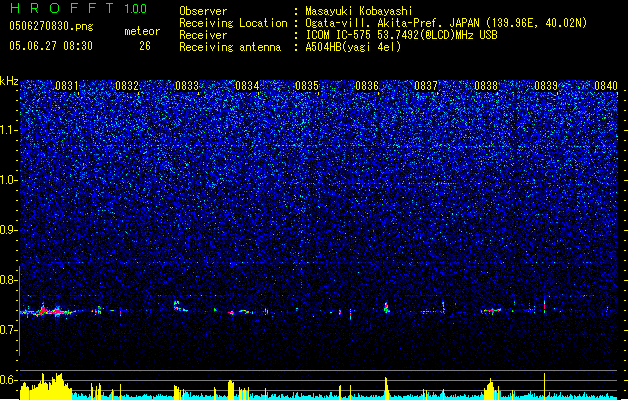
Task: Click the Receiving antenna label
Action: pos(230,47)
